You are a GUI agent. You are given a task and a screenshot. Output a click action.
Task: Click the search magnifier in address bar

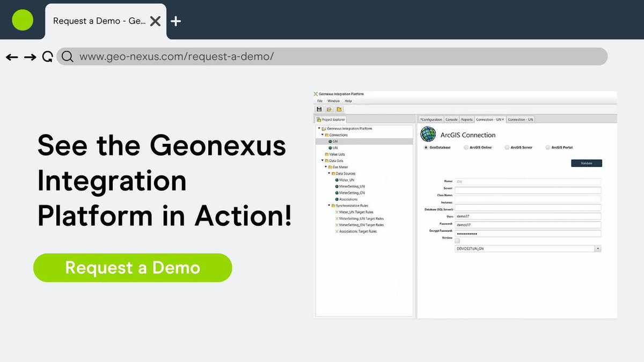(x=67, y=57)
